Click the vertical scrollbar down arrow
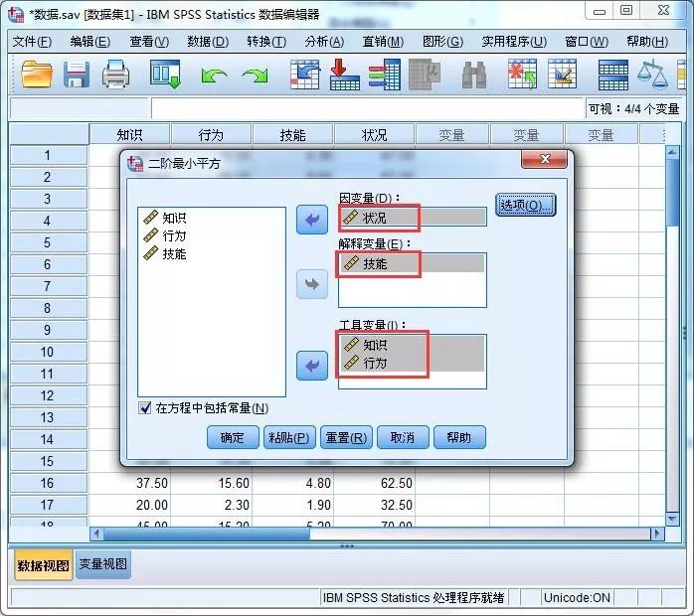The height and width of the screenshot is (616, 694). [x=672, y=519]
